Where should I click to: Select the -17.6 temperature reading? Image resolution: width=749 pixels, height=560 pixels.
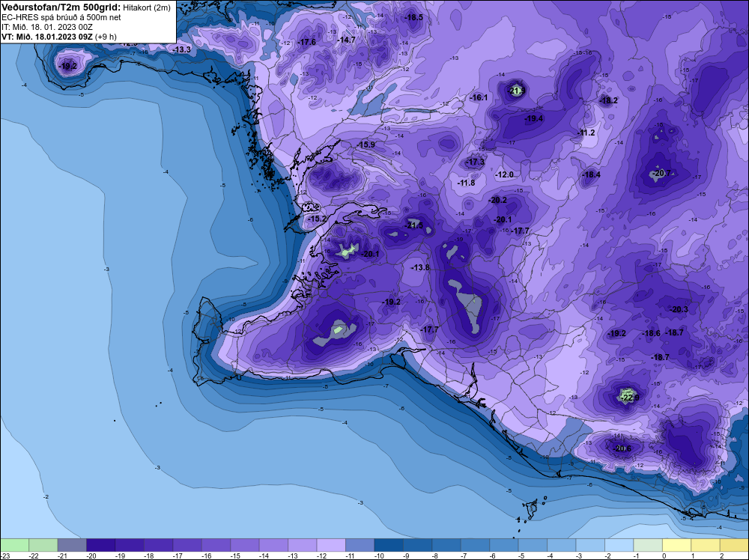click(306, 42)
